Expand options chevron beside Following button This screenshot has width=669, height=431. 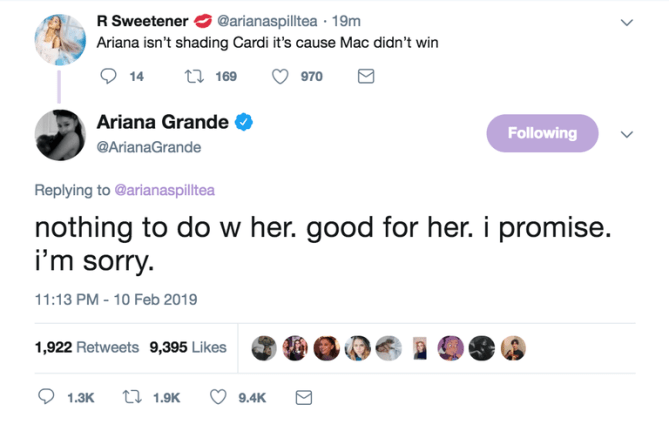pyautogui.click(x=627, y=134)
